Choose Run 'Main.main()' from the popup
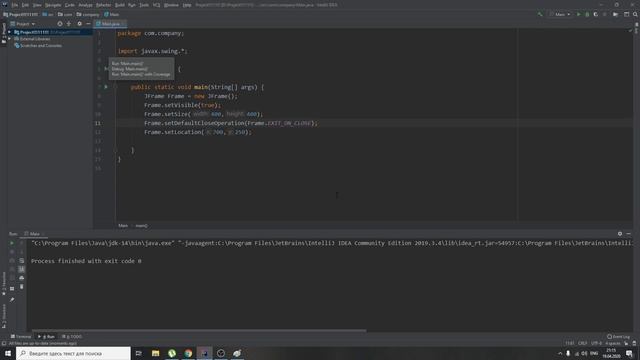 tap(127, 64)
